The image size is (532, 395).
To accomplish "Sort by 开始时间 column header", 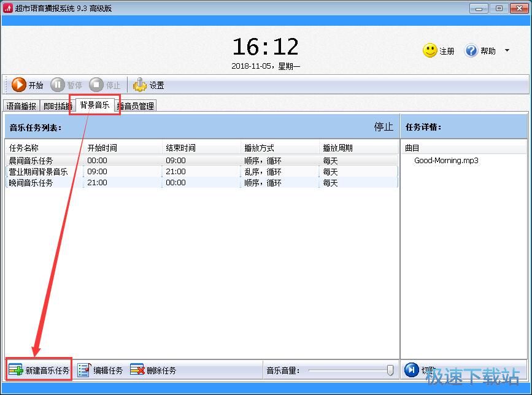I will (123, 148).
